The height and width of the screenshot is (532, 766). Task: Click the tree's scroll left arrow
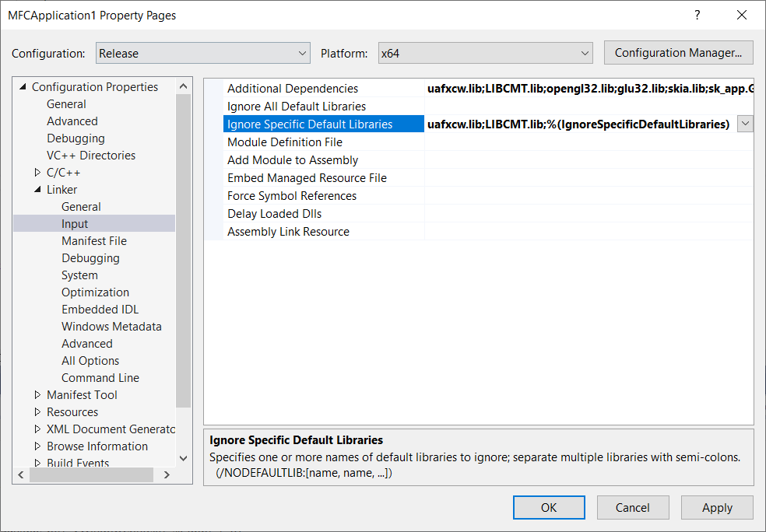(21, 474)
